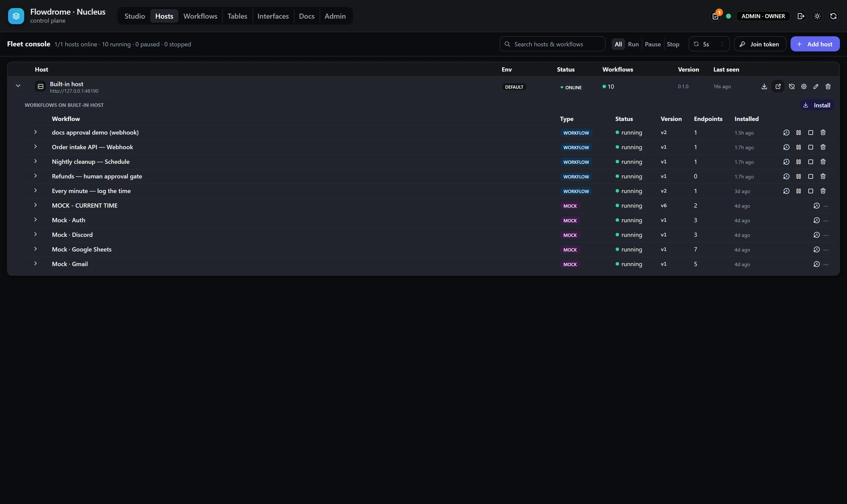This screenshot has width=847, height=504.
Task: Stop Order intake API — Webhook workflow
Action: (811, 147)
